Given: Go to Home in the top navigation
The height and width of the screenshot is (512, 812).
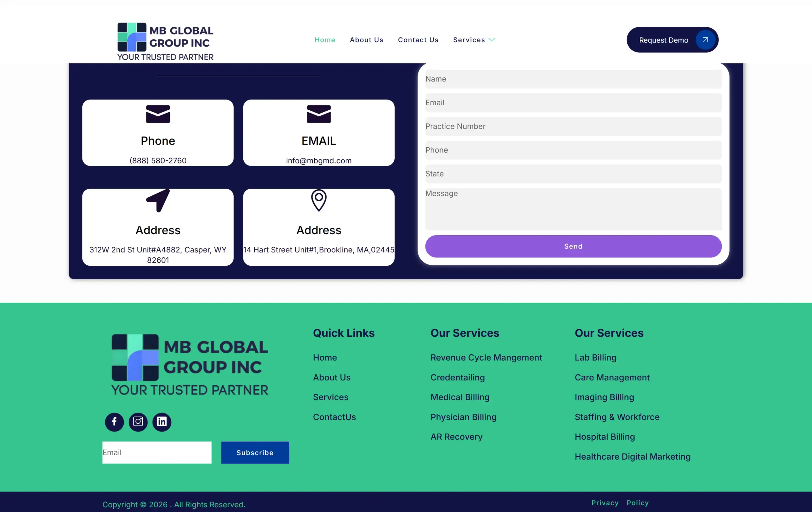Looking at the screenshot, I should click(325, 40).
